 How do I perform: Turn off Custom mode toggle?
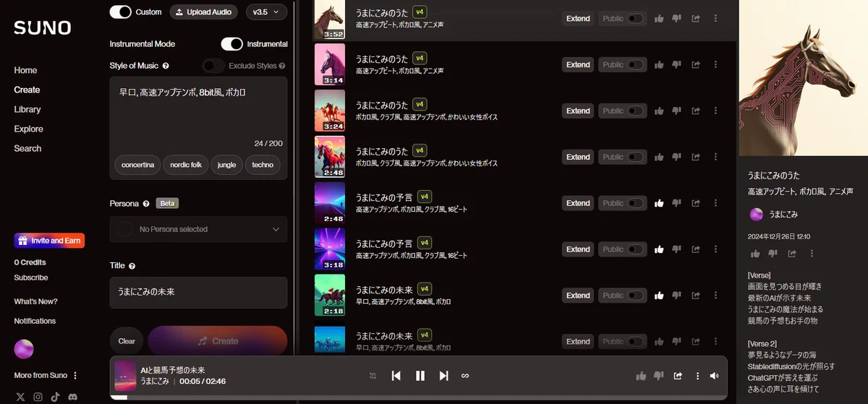click(x=120, y=12)
